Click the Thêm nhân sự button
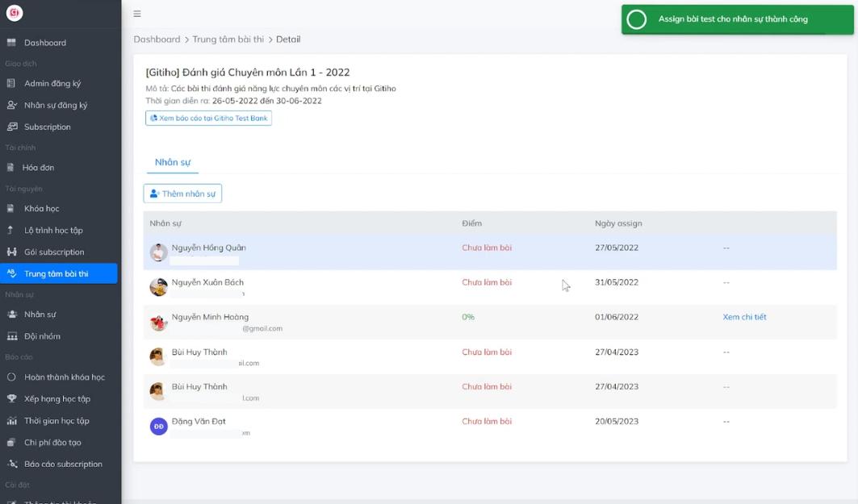The width and height of the screenshot is (858, 504). 182,194
